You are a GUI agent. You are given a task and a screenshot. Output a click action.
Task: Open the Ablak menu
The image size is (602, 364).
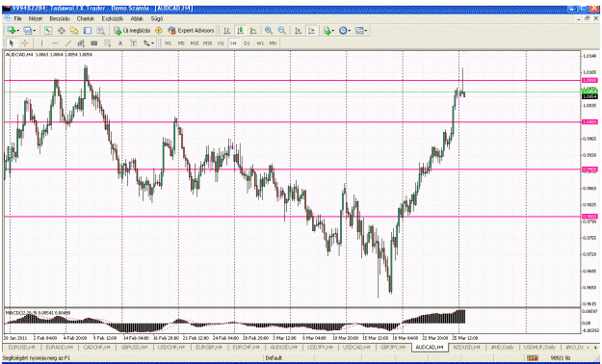tap(137, 18)
